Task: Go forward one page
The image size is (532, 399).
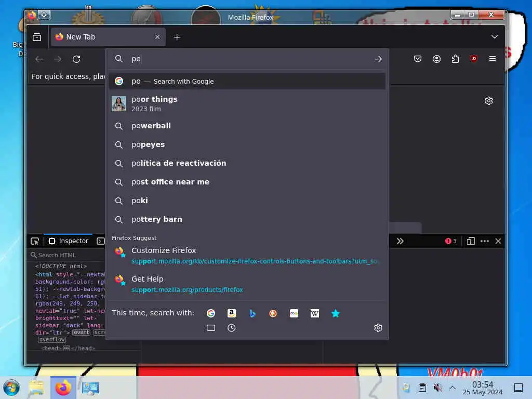Action: [58, 59]
